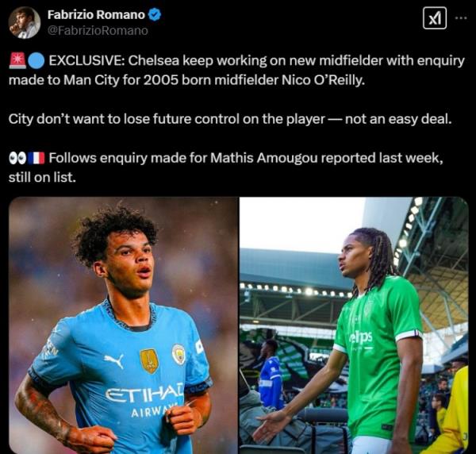The height and width of the screenshot is (454, 476).
Task: Click the Puma logo on blue shirt
Action: (113, 361)
